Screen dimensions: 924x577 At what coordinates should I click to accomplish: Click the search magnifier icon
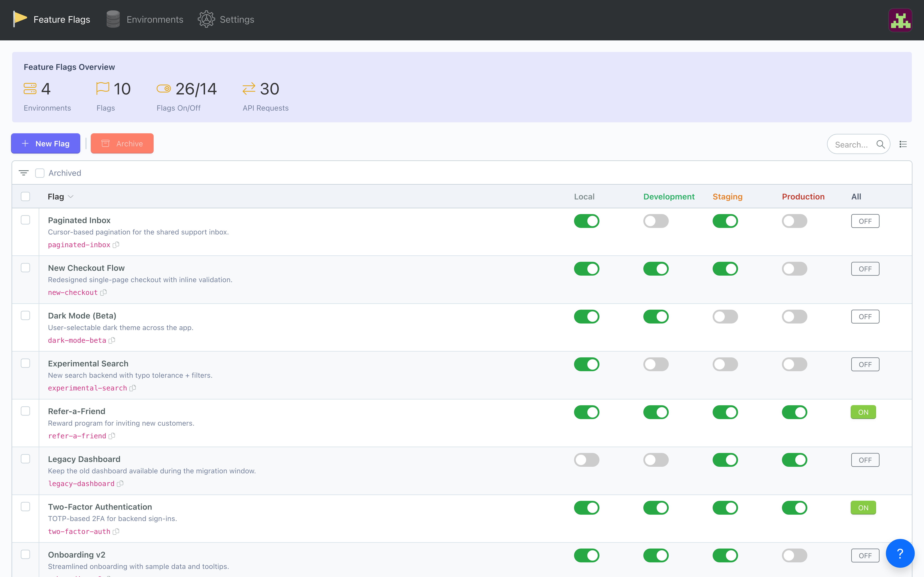(880, 144)
